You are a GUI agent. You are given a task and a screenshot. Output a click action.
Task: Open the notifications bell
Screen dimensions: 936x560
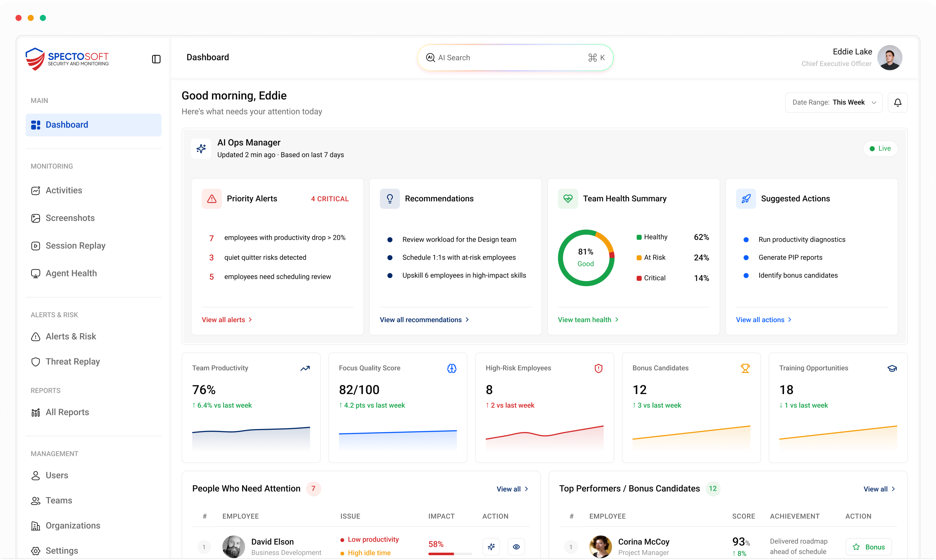click(897, 102)
